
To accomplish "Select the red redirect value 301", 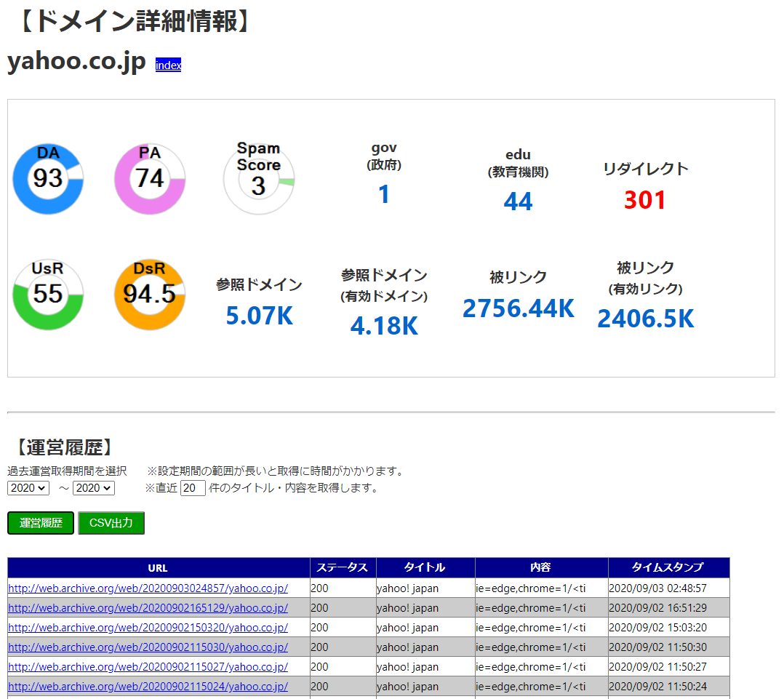I will coord(645,200).
